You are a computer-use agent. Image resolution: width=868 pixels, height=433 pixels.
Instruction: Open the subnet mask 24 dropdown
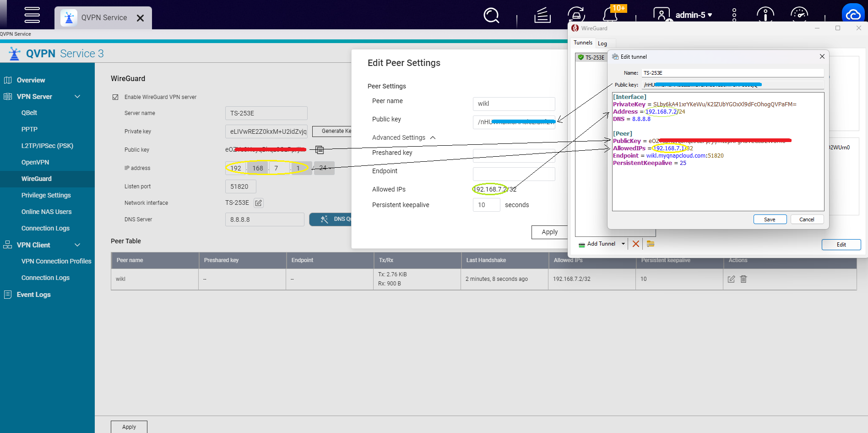(325, 168)
